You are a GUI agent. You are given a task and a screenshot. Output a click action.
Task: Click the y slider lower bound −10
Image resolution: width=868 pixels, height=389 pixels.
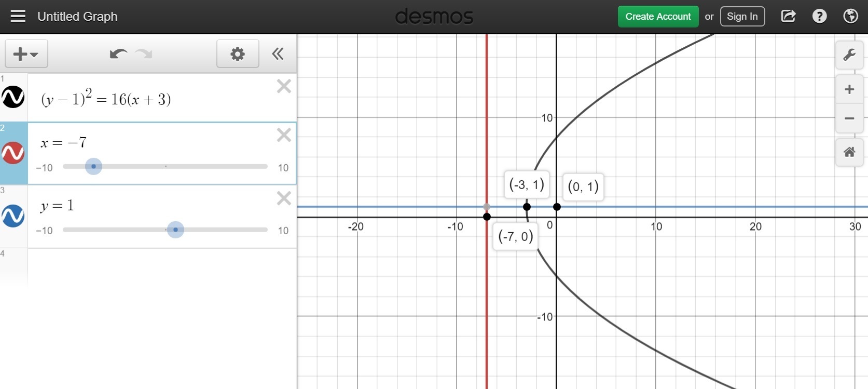[x=44, y=231]
